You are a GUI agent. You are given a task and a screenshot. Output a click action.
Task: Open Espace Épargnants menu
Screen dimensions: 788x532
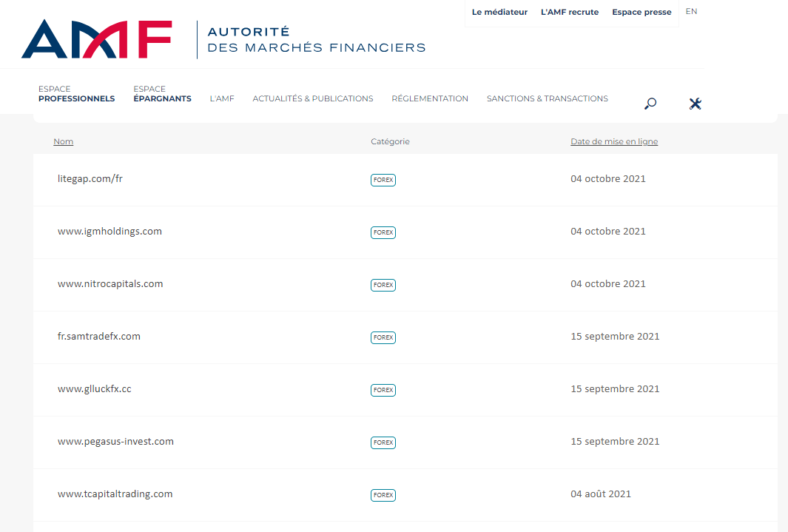(x=162, y=94)
